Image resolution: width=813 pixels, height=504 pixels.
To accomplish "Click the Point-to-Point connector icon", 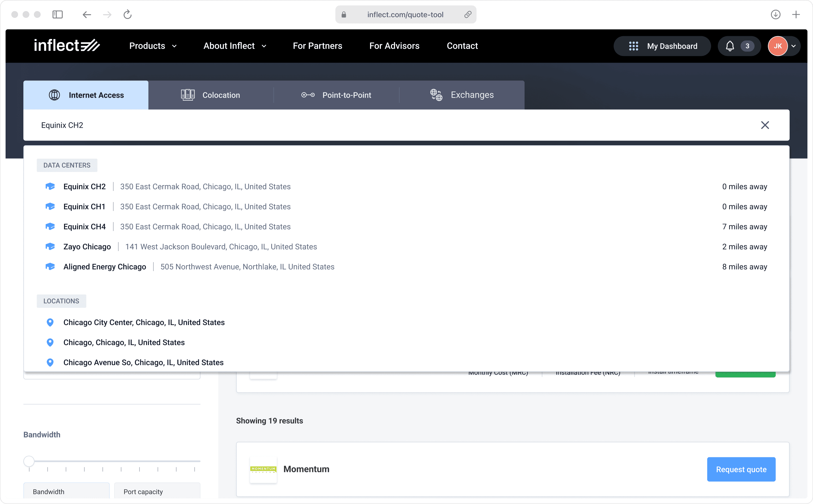I will (x=307, y=95).
